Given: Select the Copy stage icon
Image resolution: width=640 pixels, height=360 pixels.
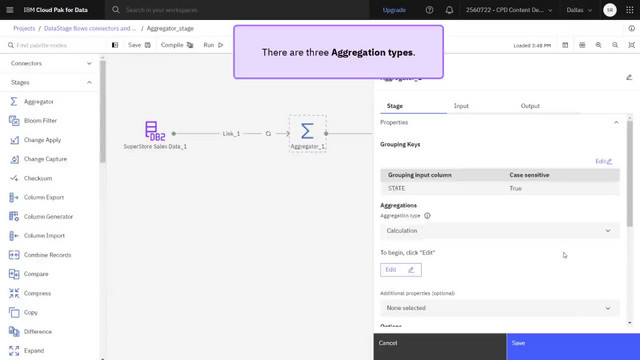Looking at the screenshot, I should tap(14, 312).
